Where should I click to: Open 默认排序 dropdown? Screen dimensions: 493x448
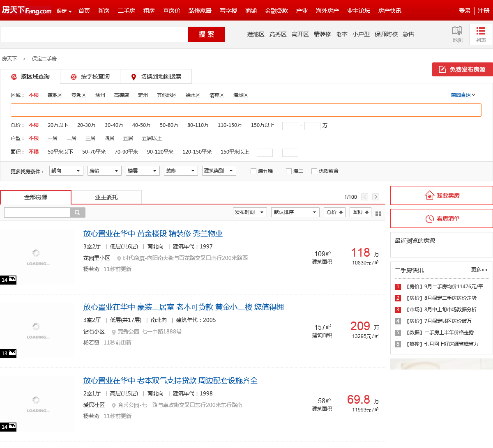295,212
